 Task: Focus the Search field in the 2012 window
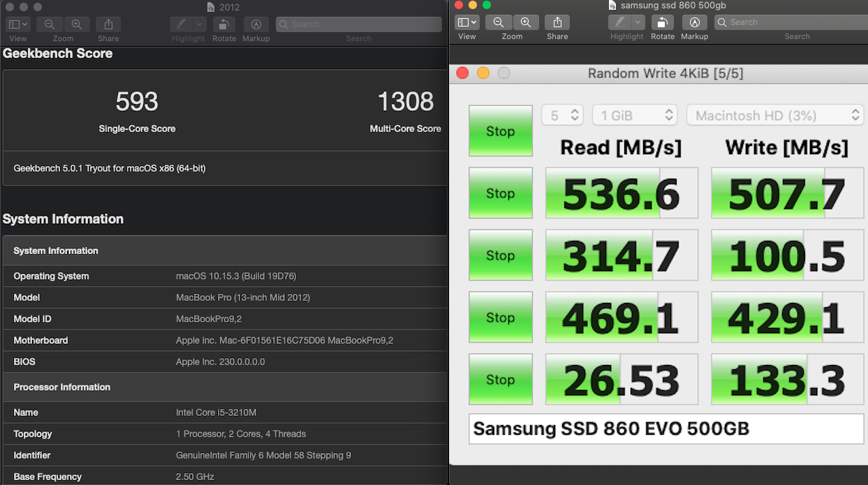pyautogui.click(x=359, y=24)
